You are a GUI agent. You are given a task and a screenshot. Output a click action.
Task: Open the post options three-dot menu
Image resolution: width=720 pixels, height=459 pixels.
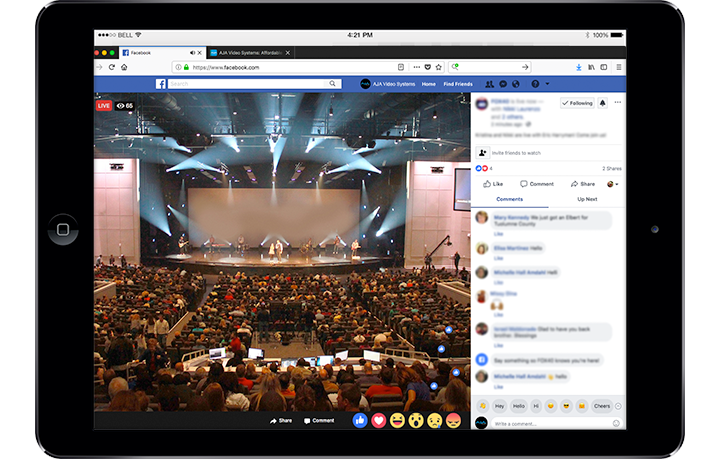pos(618,102)
